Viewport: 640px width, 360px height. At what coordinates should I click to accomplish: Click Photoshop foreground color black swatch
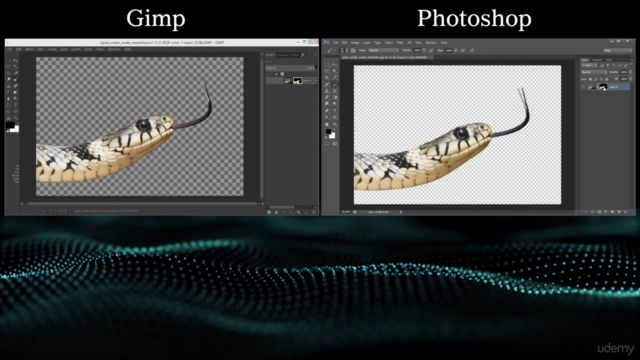329,131
